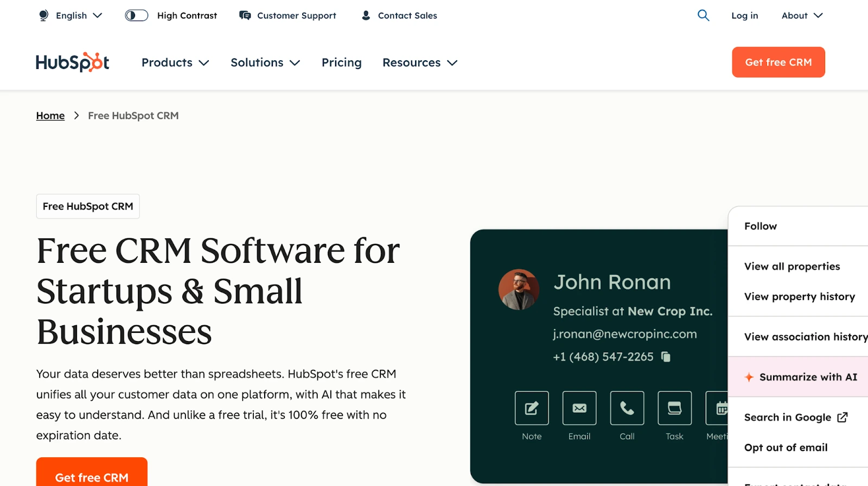This screenshot has width=868, height=486.
Task: Expand the Resources menu
Action: (420, 62)
